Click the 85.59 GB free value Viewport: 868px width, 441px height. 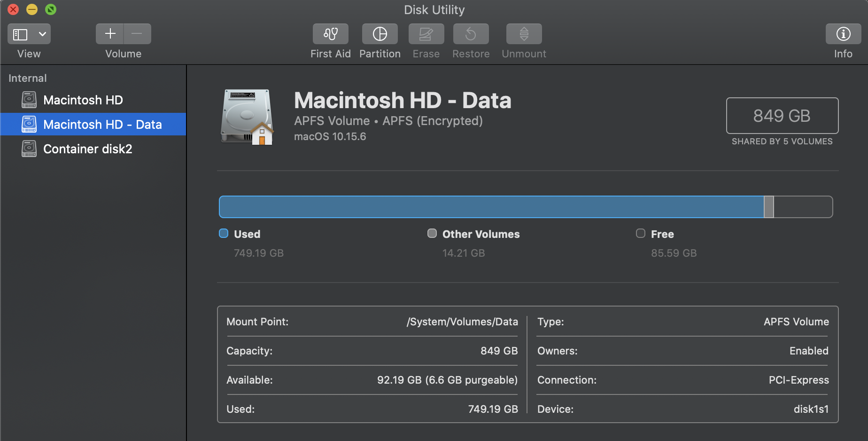674,253
